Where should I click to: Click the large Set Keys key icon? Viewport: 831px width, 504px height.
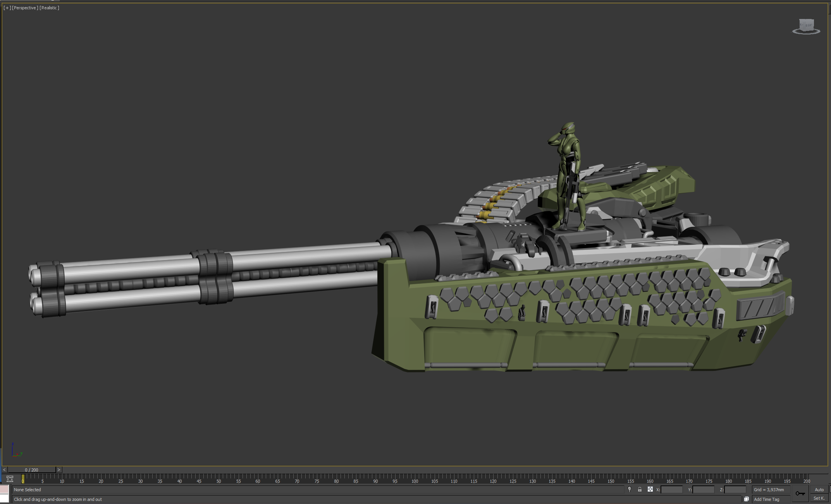point(800,493)
